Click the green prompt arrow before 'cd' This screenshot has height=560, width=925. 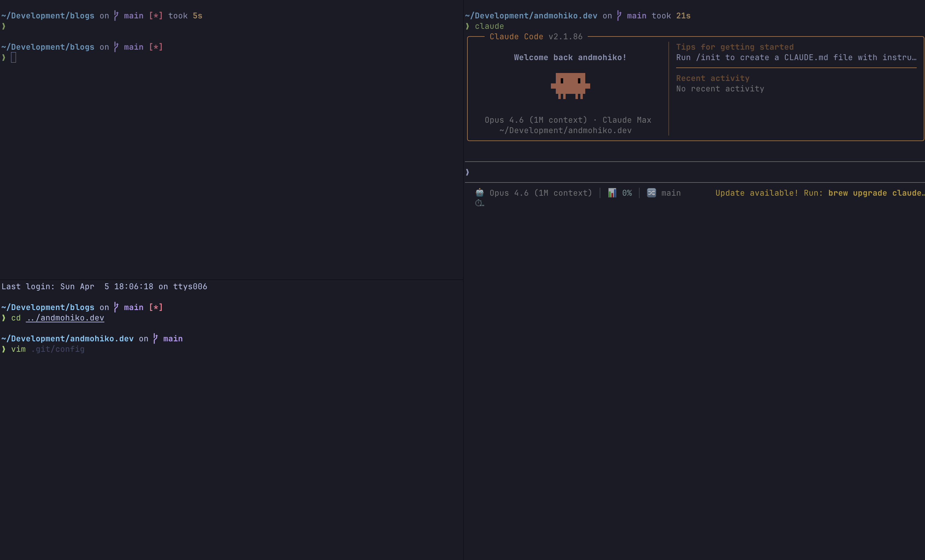[x=4, y=318]
